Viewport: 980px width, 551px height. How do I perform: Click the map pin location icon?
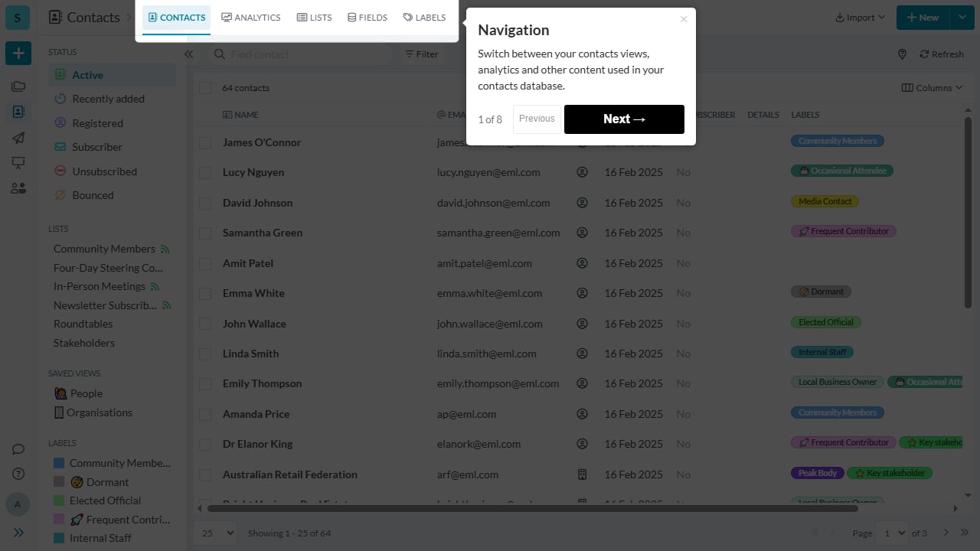coord(902,54)
